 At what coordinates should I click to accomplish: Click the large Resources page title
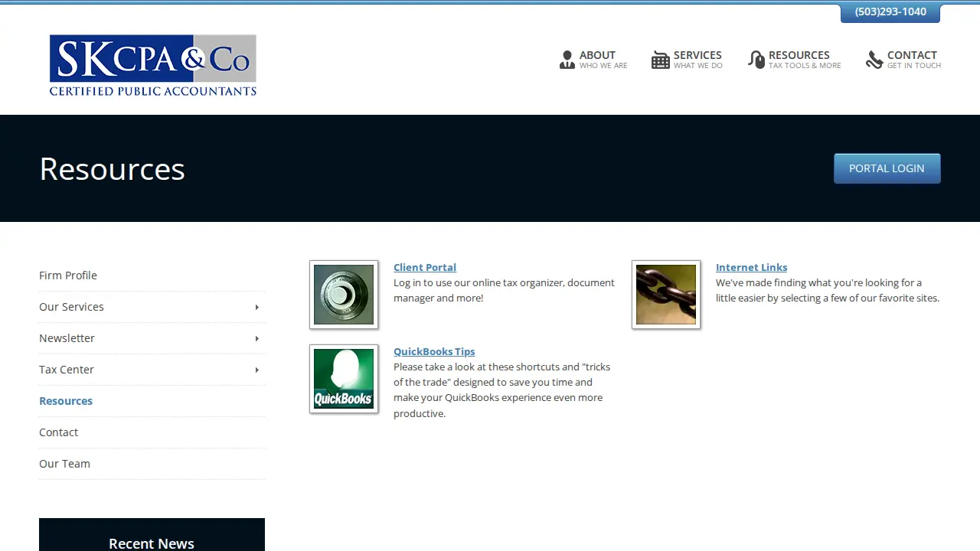[112, 168]
